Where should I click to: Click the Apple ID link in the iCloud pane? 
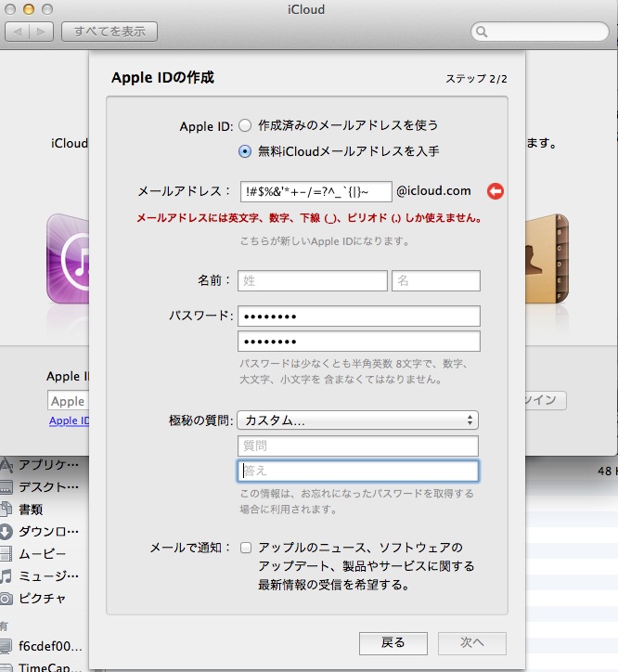(69, 420)
